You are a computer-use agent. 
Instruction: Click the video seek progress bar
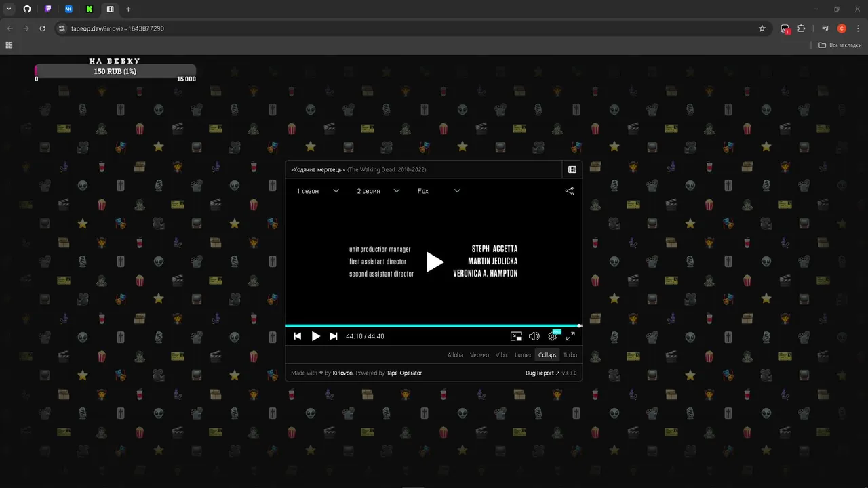pyautogui.click(x=434, y=326)
